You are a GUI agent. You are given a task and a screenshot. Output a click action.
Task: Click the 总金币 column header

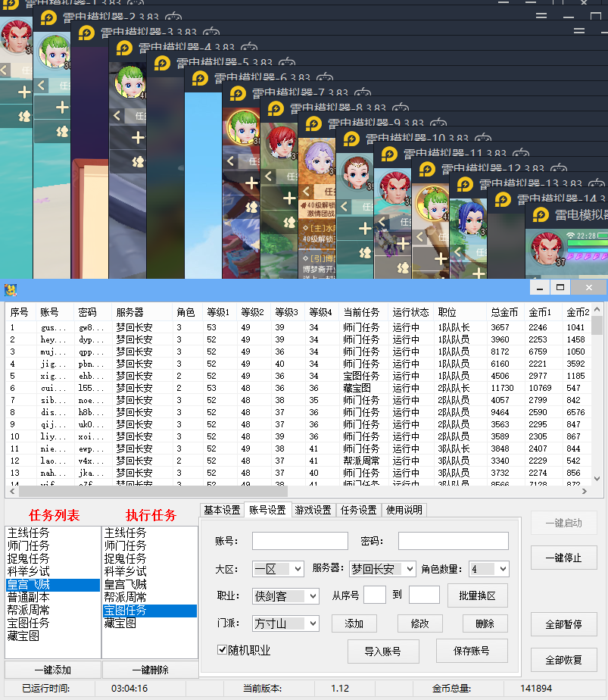click(x=504, y=312)
